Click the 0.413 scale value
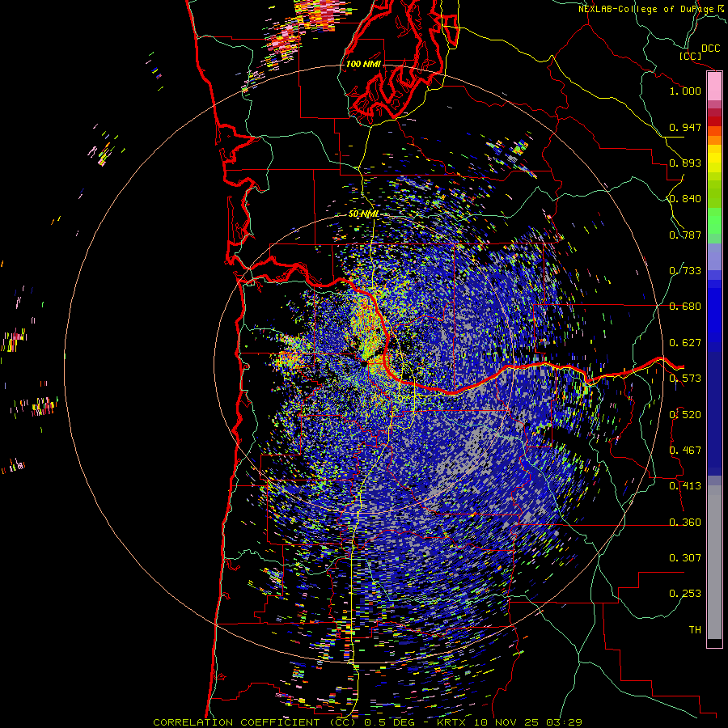 coord(685,486)
